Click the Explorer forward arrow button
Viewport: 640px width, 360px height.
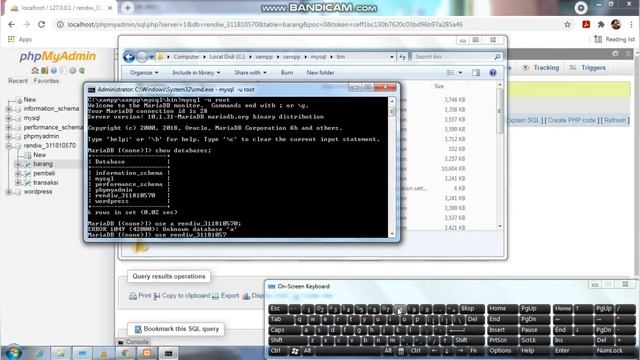click(142, 57)
